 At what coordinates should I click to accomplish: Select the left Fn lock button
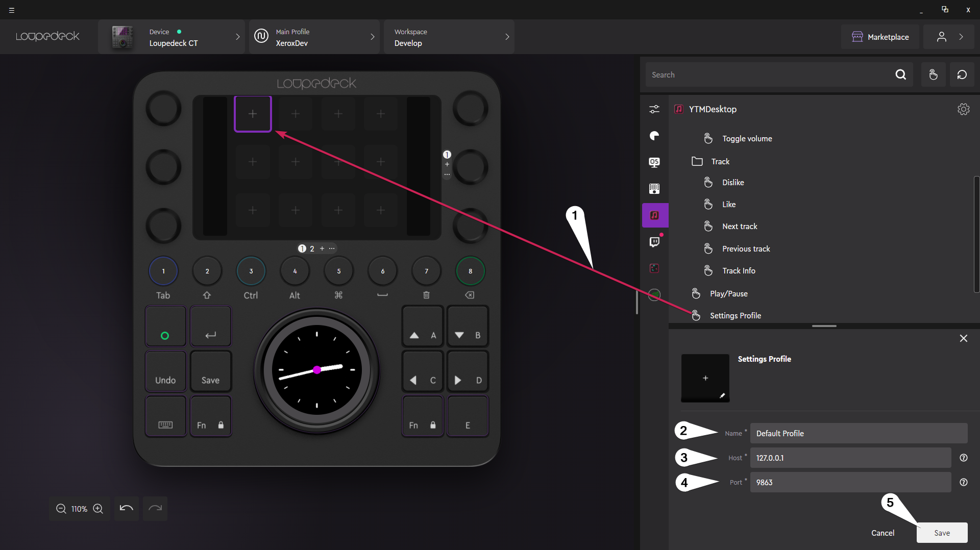[210, 416]
